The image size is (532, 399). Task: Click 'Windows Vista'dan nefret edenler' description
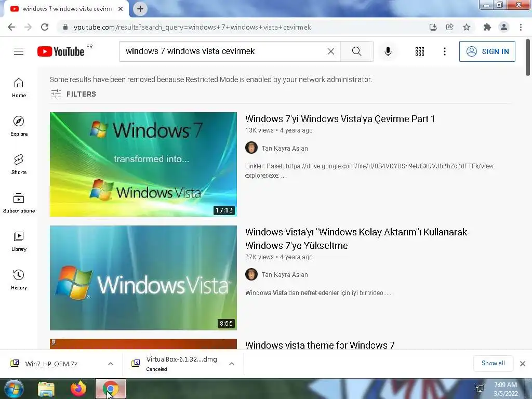319,293
